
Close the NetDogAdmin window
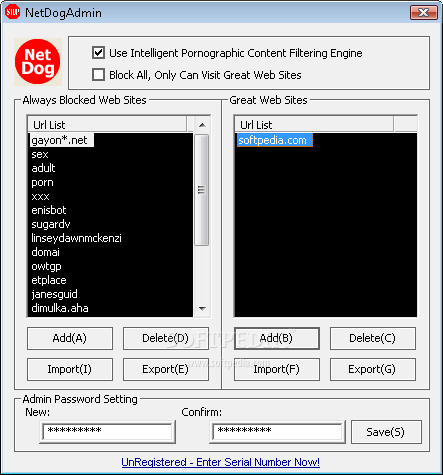pyautogui.click(x=423, y=13)
